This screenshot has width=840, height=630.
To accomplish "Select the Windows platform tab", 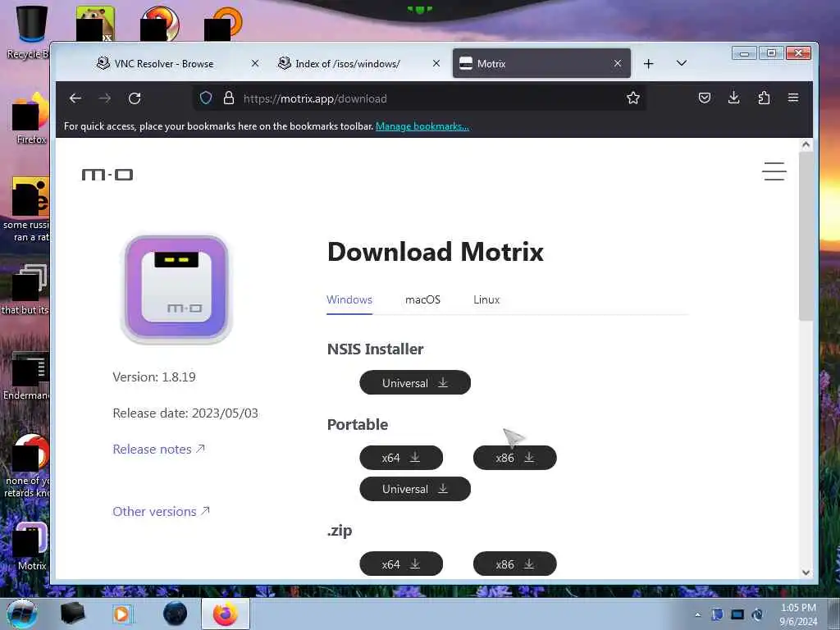I will 349,300.
